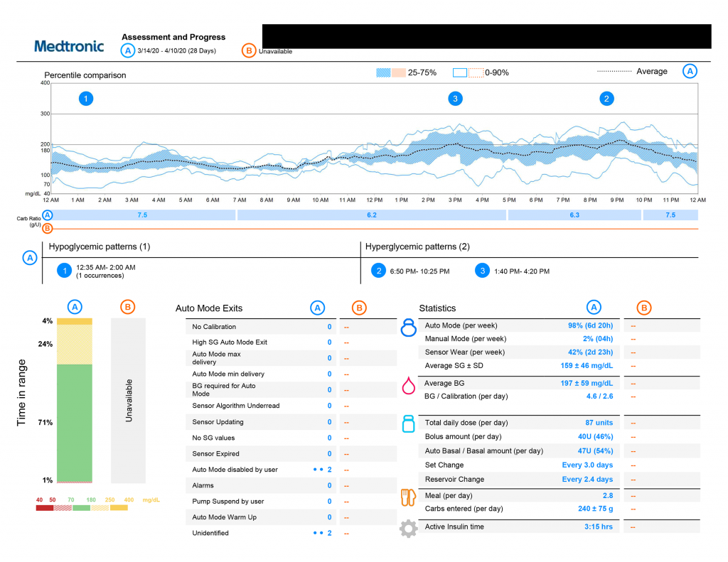Click hyperglycemic pattern marker 3 on the graph

pos(455,99)
